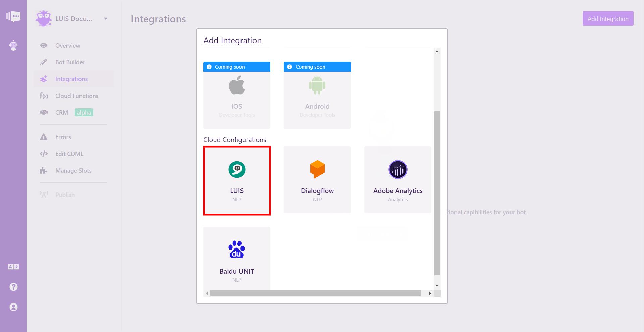This screenshot has width=644, height=332.
Task: Open the bot icon in the purple sidebar
Action: (13, 45)
